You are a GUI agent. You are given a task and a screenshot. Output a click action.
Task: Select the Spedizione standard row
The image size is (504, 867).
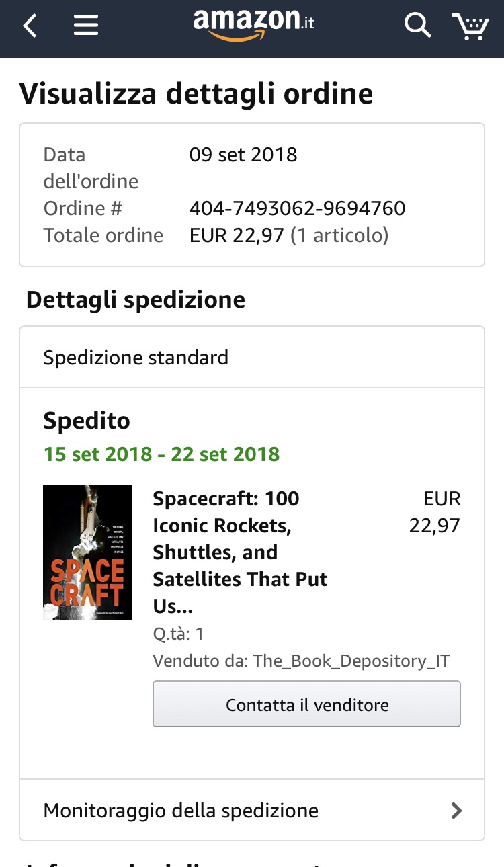click(x=252, y=358)
